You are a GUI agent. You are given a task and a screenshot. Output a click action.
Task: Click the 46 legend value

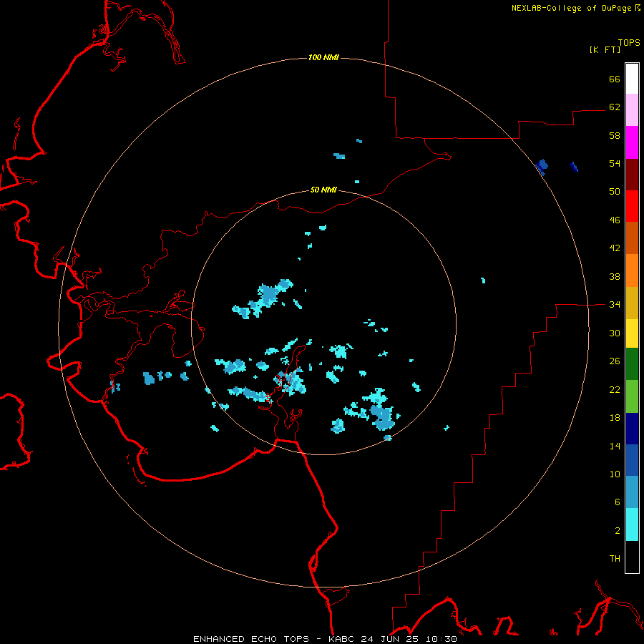pos(615,220)
